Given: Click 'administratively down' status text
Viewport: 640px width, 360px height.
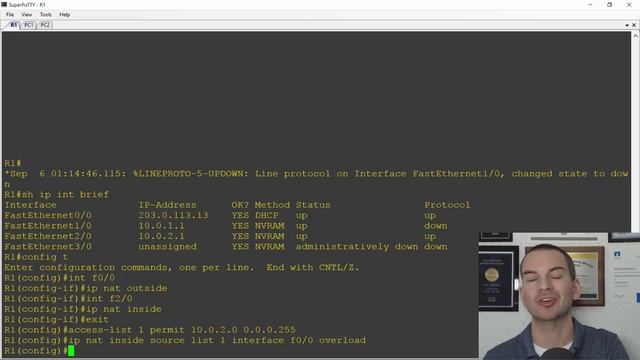Looking at the screenshot, I should [357, 247].
